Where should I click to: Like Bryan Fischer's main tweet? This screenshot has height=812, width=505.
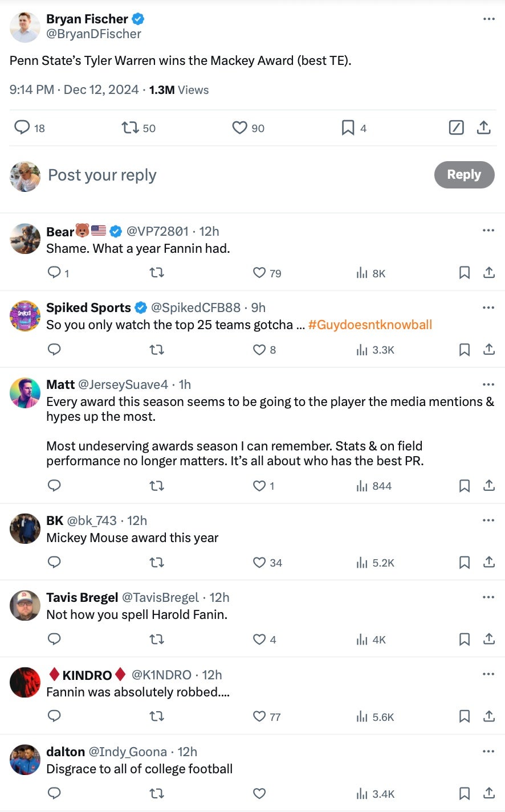pos(239,127)
